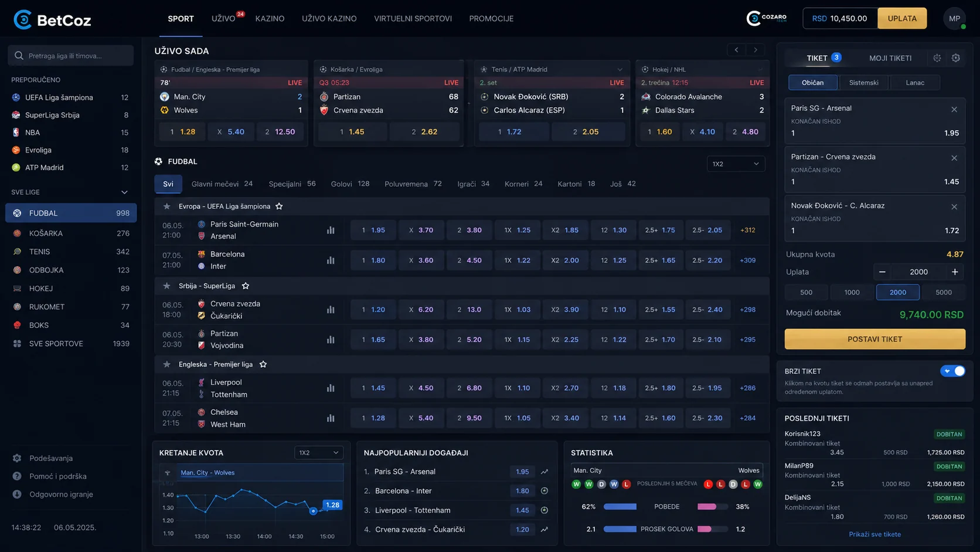The image size is (980, 552).
Task: Open the Još 42 more markets filter
Action: coord(622,184)
